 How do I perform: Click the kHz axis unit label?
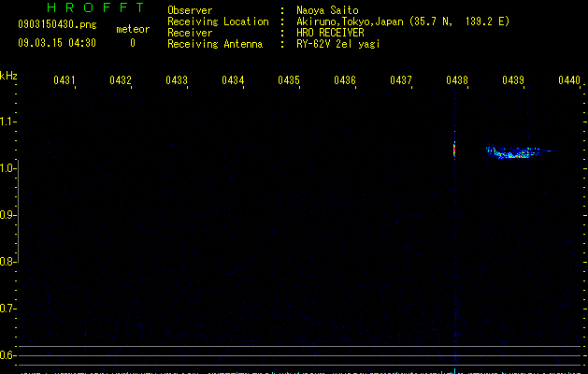click(8, 76)
